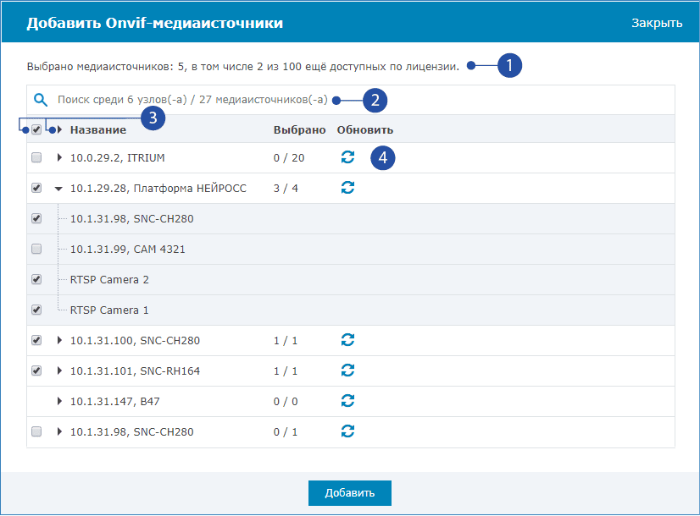Click the search magnifier icon
Image resolution: width=700 pixels, height=516 pixels.
pyautogui.click(x=40, y=100)
